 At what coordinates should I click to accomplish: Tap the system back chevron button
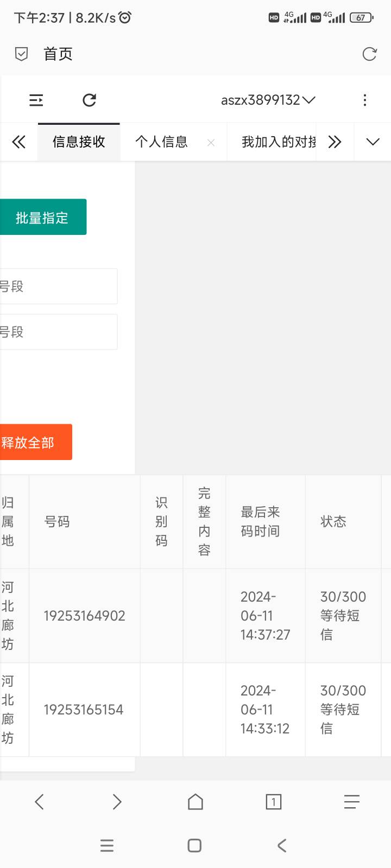(282, 845)
